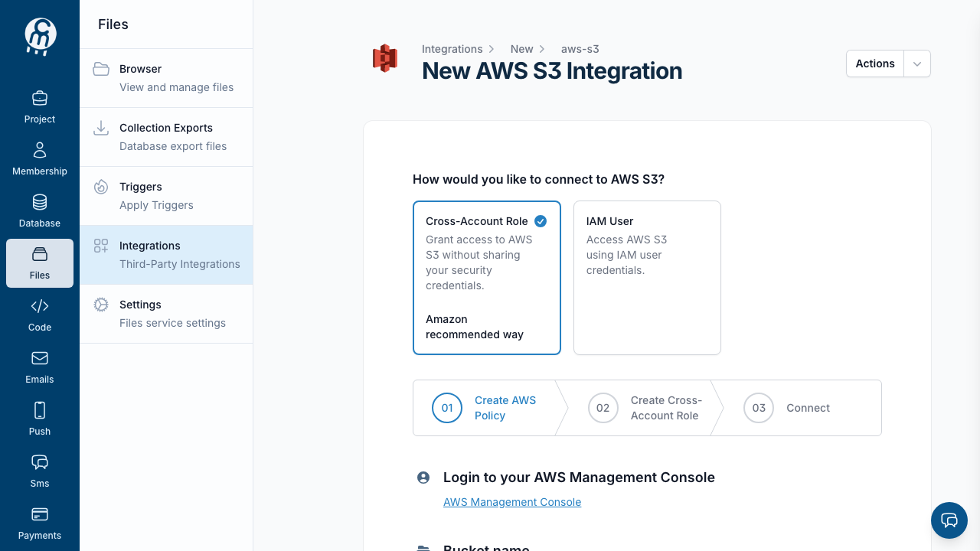The width and height of the screenshot is (980, 551).
Task: Open the AWS Management Console link
Action: (x=512, y=502)
